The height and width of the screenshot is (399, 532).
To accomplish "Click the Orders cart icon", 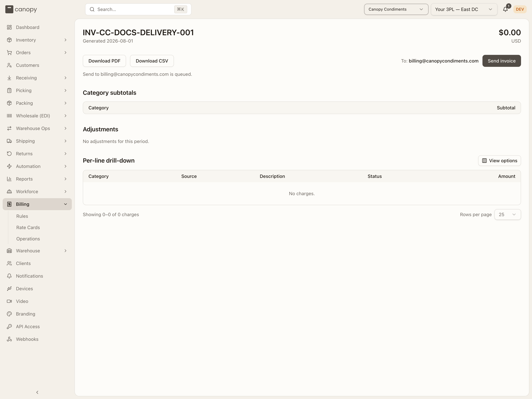I will 9,53.
